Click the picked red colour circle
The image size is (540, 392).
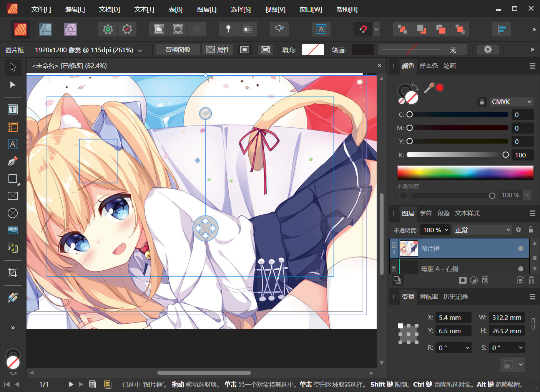[x=440, y=88]
